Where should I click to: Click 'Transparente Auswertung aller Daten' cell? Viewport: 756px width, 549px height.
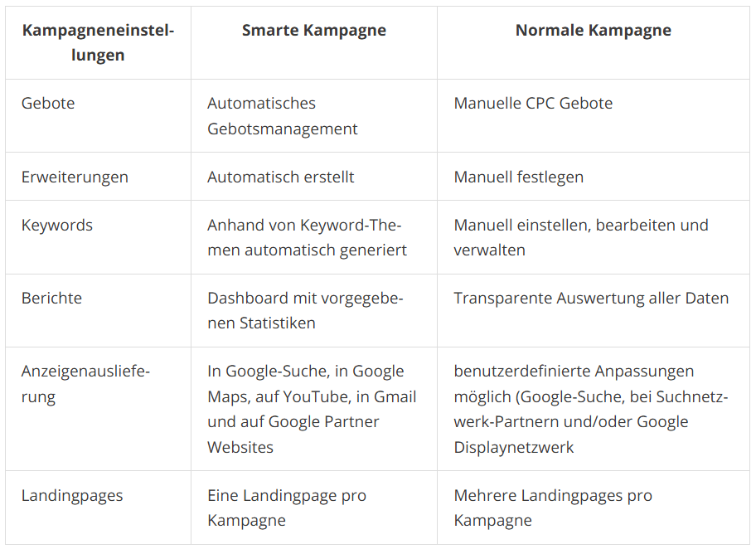click(591, 298)
